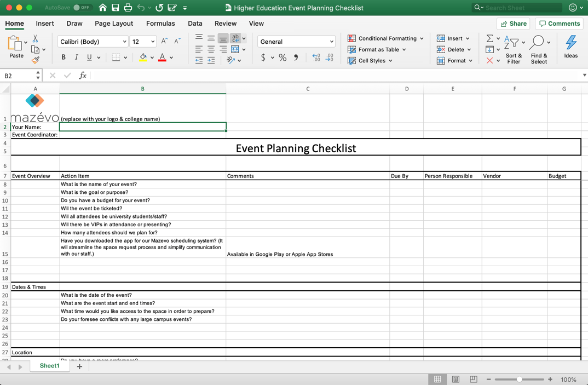
Task: Open the Font Color dropdown arrow
Action: (171, 57)
